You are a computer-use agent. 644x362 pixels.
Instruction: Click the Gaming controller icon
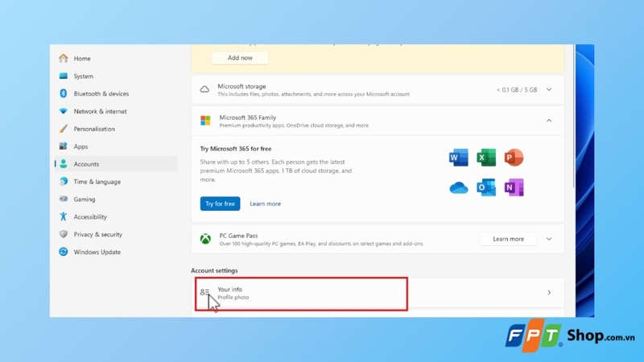(x=64, y=199)
